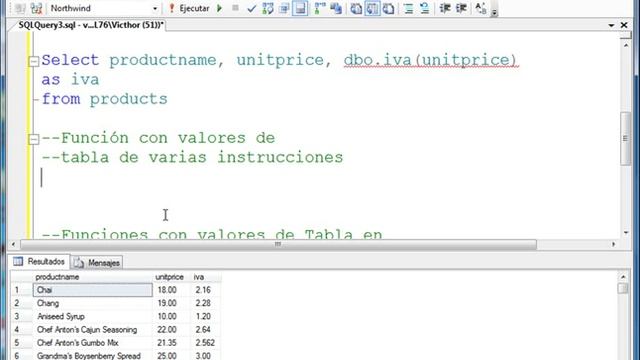Click the editor scroll down arrow
The height and width of the screenshot is (360, 640).
[626, 233]
